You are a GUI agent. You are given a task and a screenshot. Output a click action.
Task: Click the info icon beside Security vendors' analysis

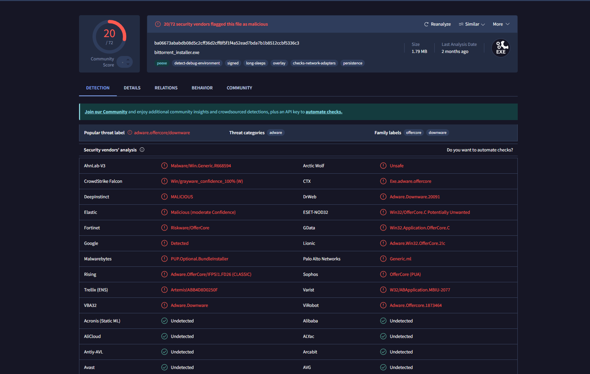[x=142, y=150]
